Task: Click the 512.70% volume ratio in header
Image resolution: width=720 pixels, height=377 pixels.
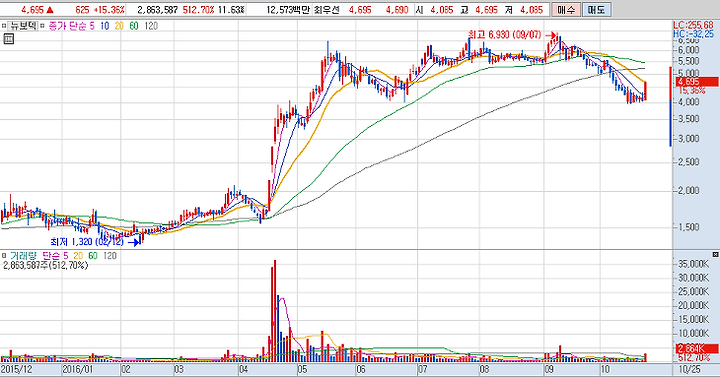Action: 198,10
